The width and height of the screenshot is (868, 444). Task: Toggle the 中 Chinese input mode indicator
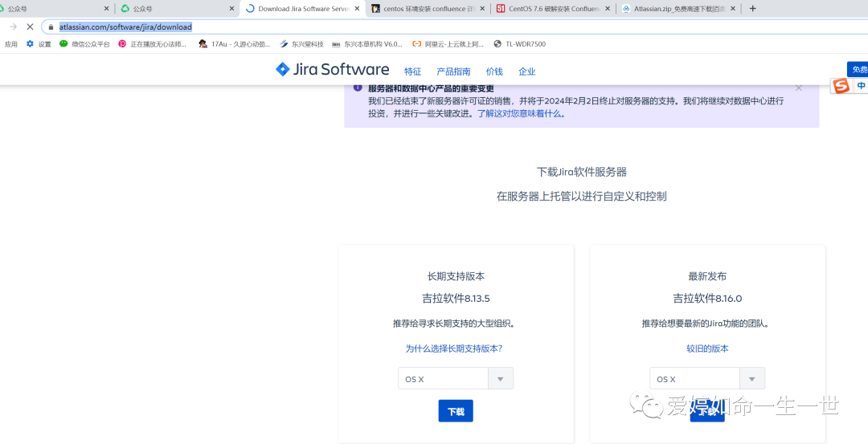[861, 86]
